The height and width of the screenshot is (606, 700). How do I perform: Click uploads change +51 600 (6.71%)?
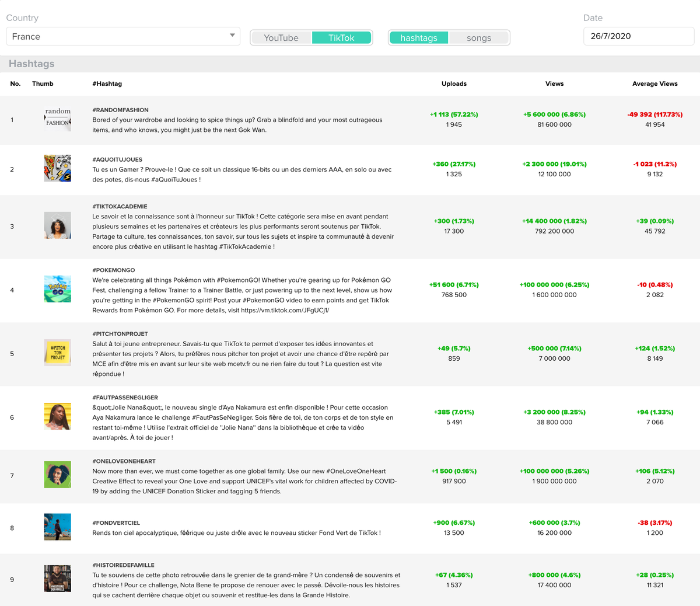point(454,285)
